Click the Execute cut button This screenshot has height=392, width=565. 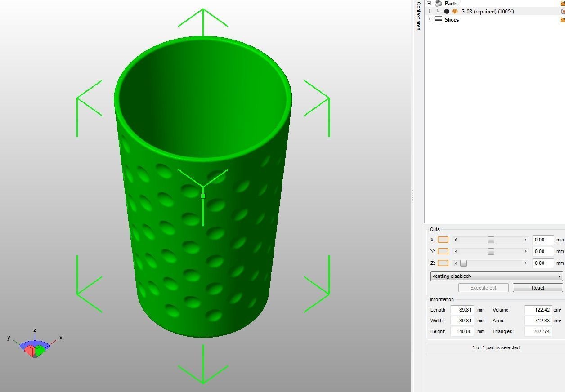pos(483,287)
